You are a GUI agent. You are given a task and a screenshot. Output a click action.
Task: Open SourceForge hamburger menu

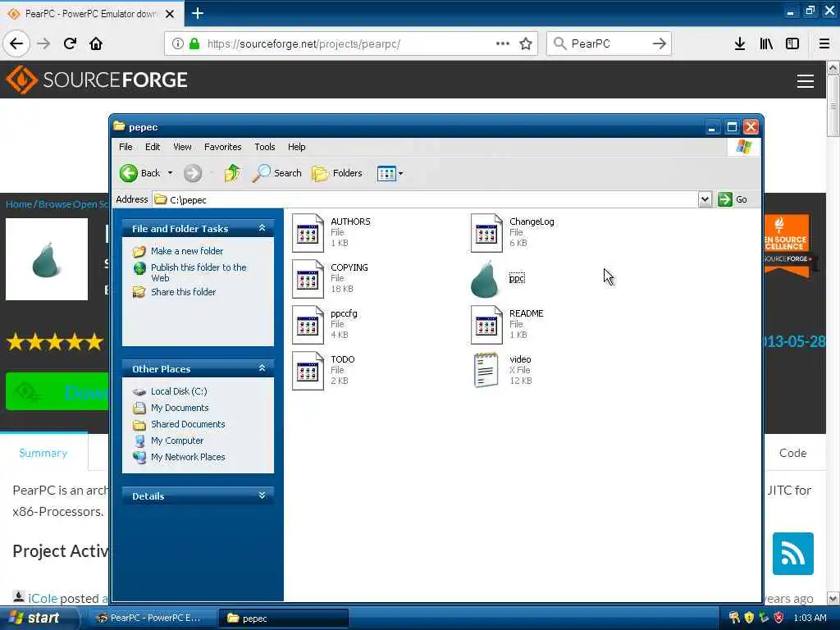pos(806,81)
